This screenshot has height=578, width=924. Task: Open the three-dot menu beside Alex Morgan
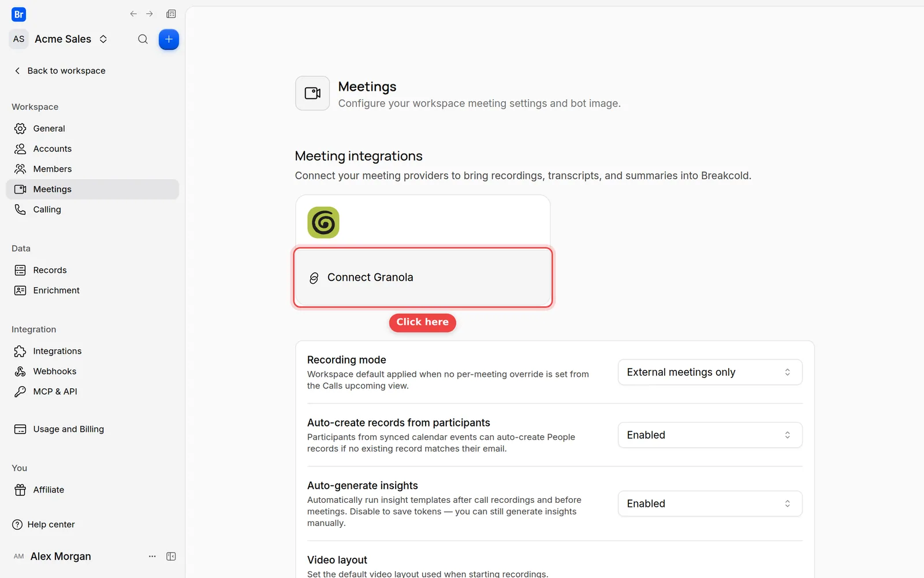(152, 556)
